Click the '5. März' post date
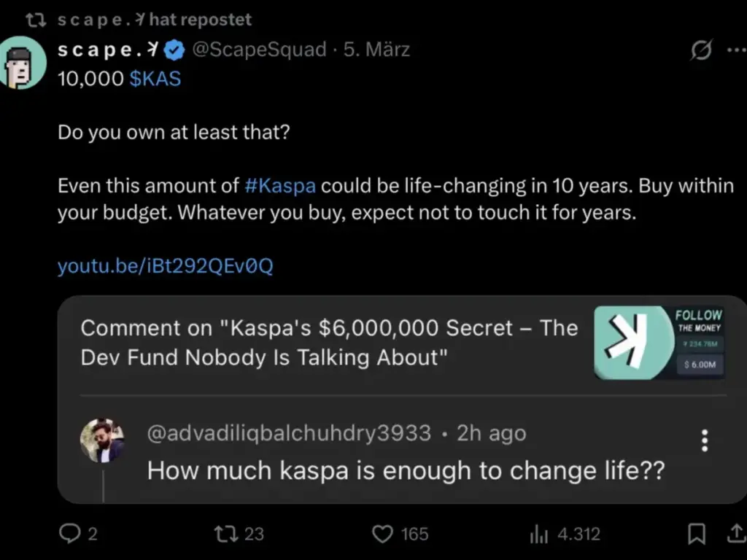The width and height of the screenshot is (747, 560). pyautogui.click(x=376, y=50)
